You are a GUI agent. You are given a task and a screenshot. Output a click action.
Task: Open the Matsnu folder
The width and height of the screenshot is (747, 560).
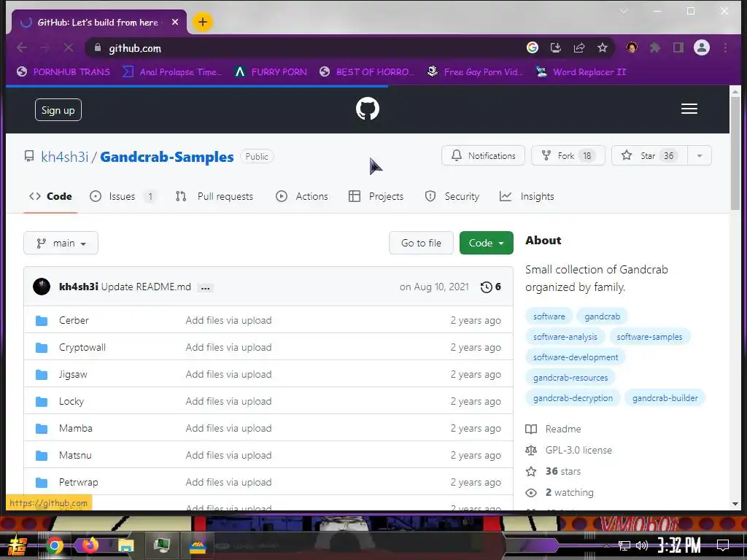pos(75,455)
